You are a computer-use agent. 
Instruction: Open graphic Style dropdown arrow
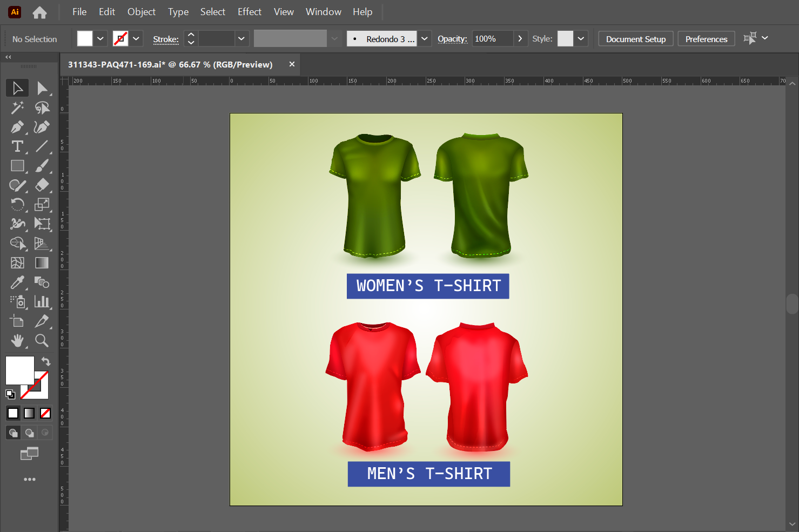coord(581,39)
